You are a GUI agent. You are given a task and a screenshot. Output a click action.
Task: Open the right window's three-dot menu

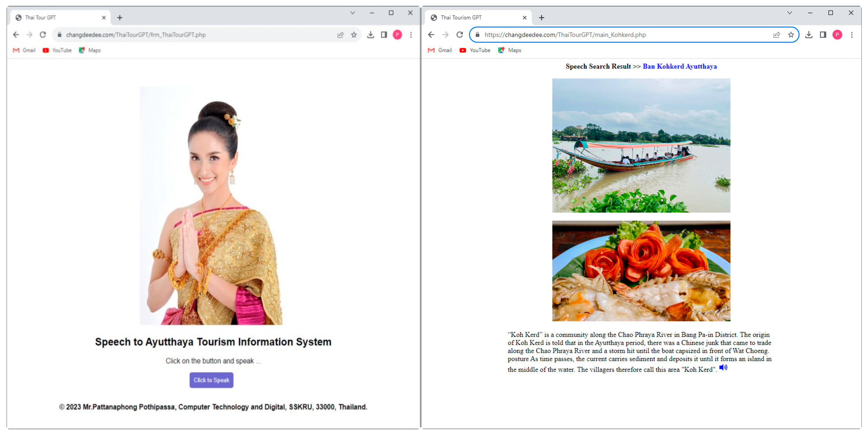[852, 35]
